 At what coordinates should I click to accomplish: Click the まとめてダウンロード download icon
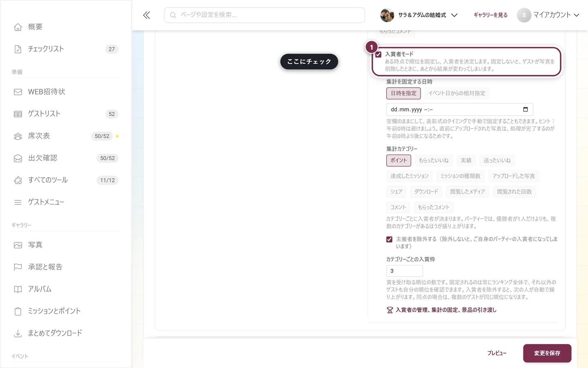coord(18,334)
